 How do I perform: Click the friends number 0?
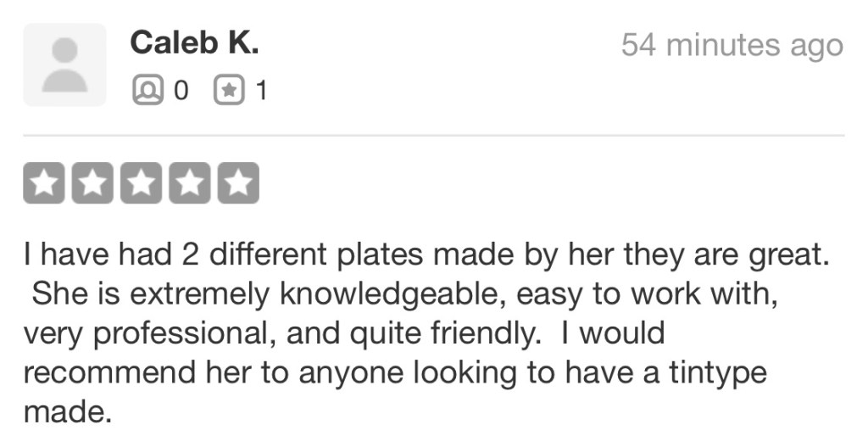pyautogui.click(x=179, y=90)
